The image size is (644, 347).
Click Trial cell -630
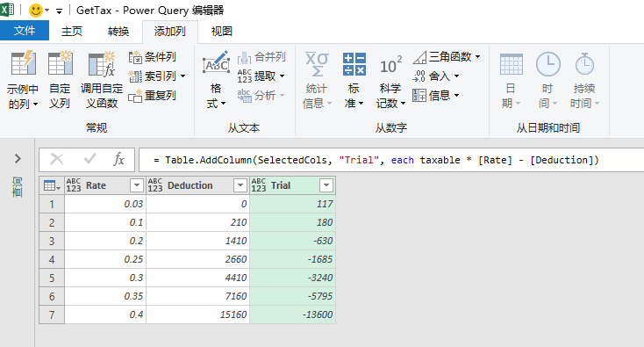click(292, 241)
